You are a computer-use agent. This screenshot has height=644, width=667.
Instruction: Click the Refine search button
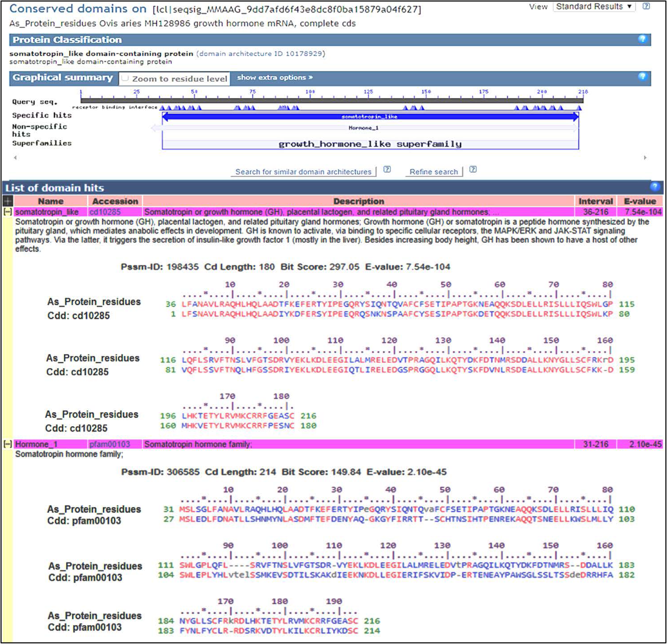click(x=434, y=171)
